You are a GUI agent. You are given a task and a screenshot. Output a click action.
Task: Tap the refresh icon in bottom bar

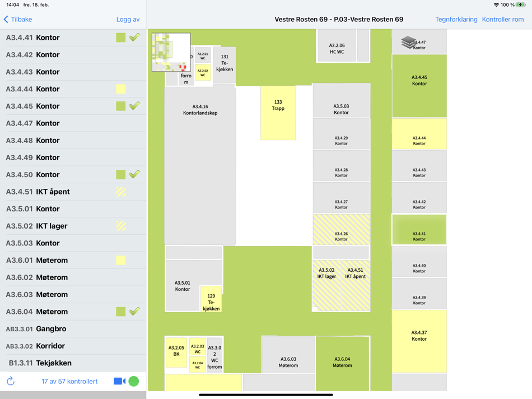point(11,381)
